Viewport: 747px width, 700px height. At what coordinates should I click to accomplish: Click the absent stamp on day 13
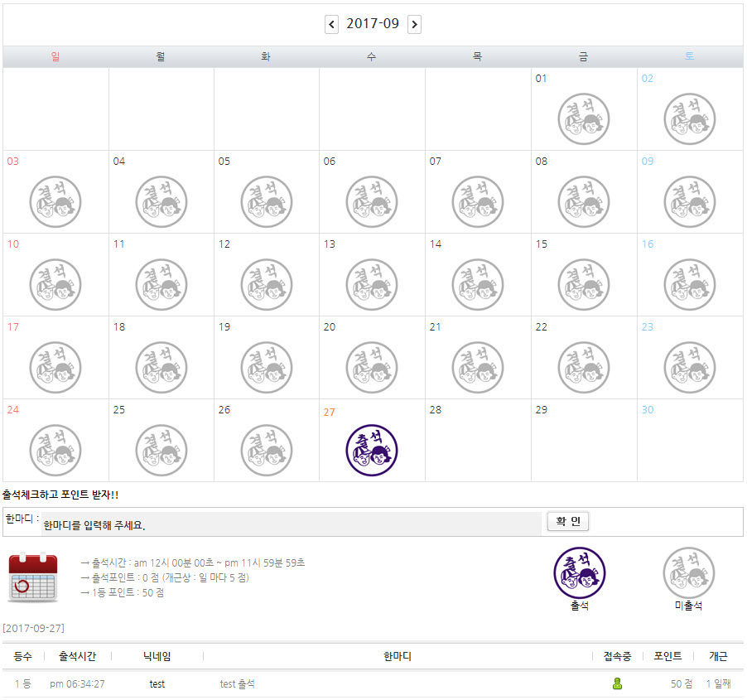tap(372, 284)
